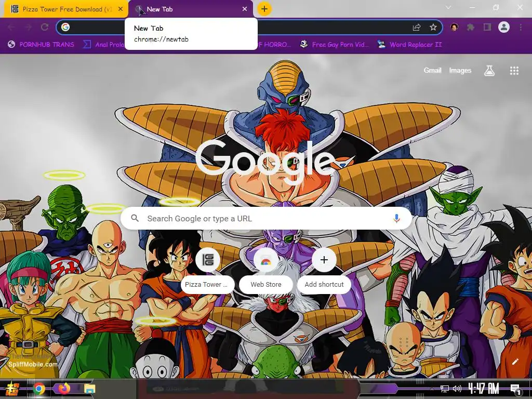The height and width of the screenshot is (399, 532).
Task: Go forward to next page
Action: [28, 27]
